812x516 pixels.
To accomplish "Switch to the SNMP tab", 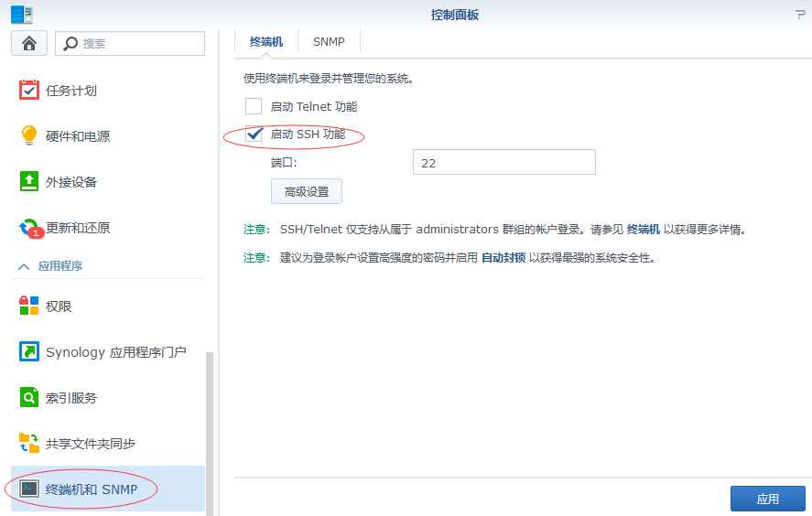I will point(329,42).
